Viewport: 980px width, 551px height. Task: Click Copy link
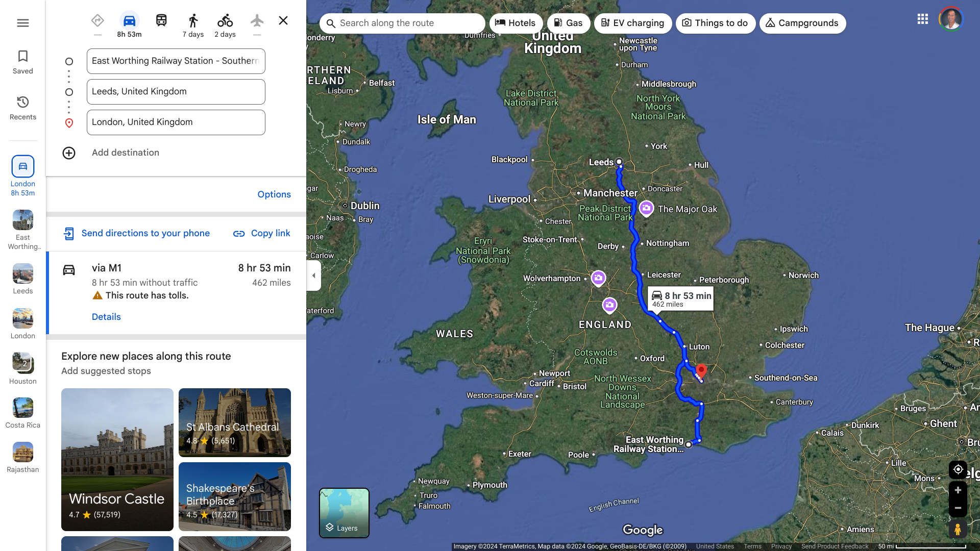point(261,233)
